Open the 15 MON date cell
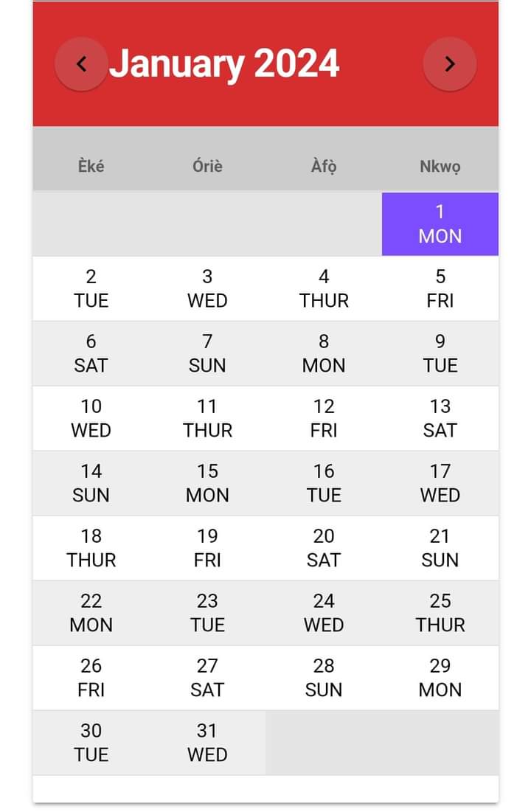This screenshot has width=531, height=812. [207, 483]
